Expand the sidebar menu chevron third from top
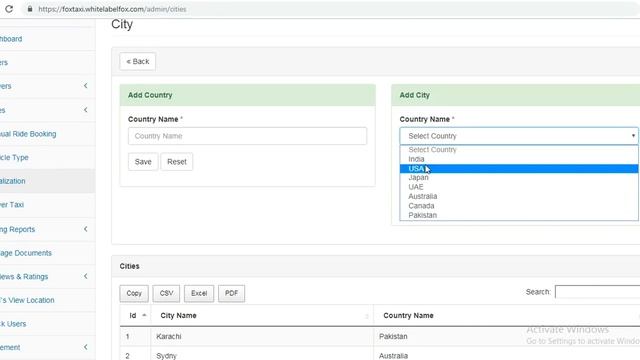Screen dimensions: 640x360 coord(86,86)
